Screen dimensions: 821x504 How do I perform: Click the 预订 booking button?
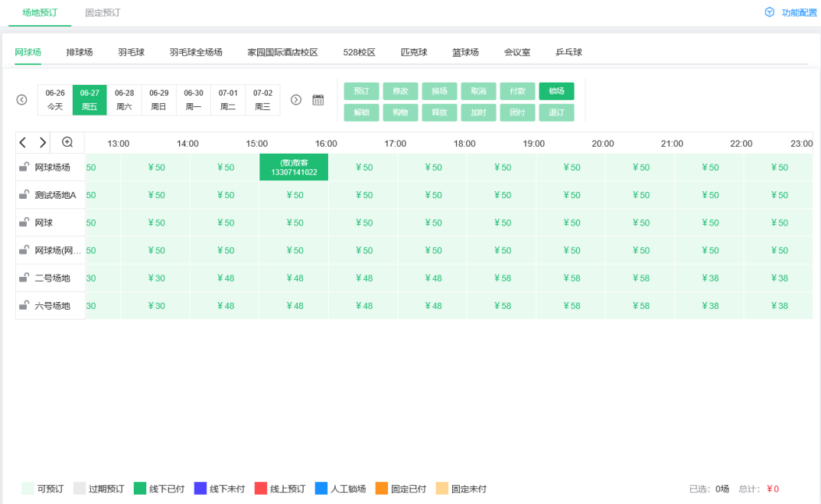tap(361, 91)
